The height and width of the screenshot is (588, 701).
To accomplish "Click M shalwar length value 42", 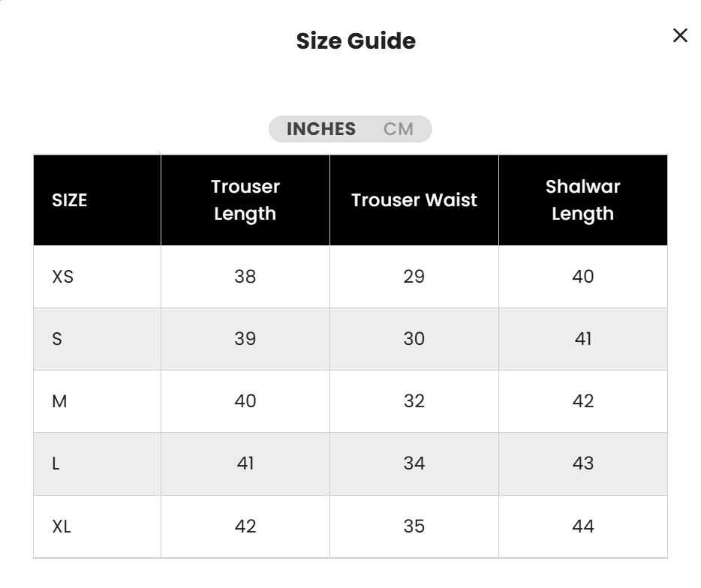I will [x=583, y=401].
